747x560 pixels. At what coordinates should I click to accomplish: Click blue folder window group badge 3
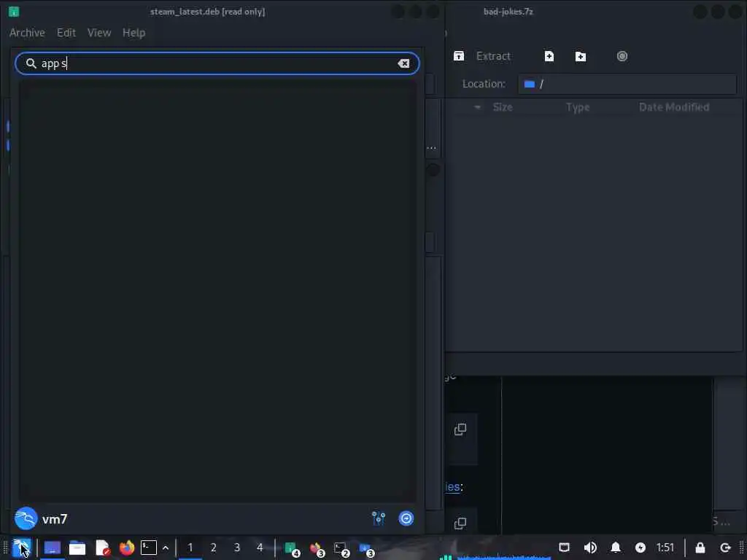(366, 549)
